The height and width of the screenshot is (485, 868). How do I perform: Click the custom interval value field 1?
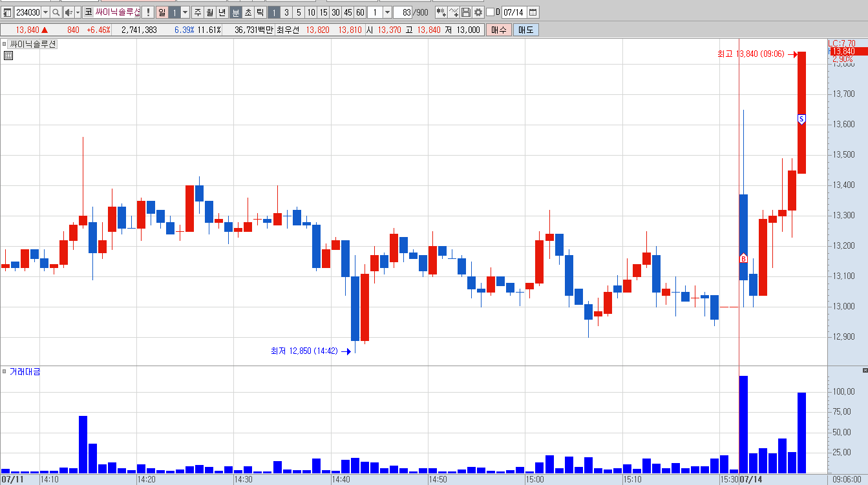pyautogui.click(x=375, y=12)
